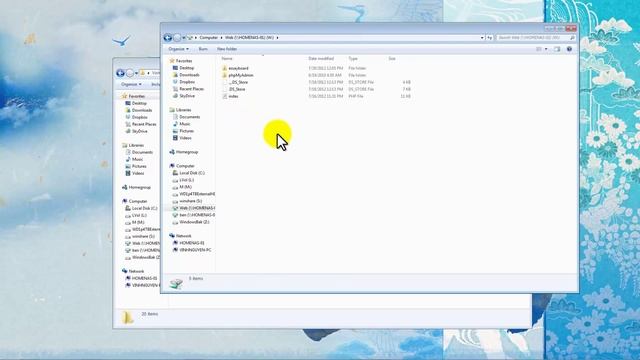This screenshot has width=640, height=360.
Task: Focus the Search Web box
Action: [536, 38]
